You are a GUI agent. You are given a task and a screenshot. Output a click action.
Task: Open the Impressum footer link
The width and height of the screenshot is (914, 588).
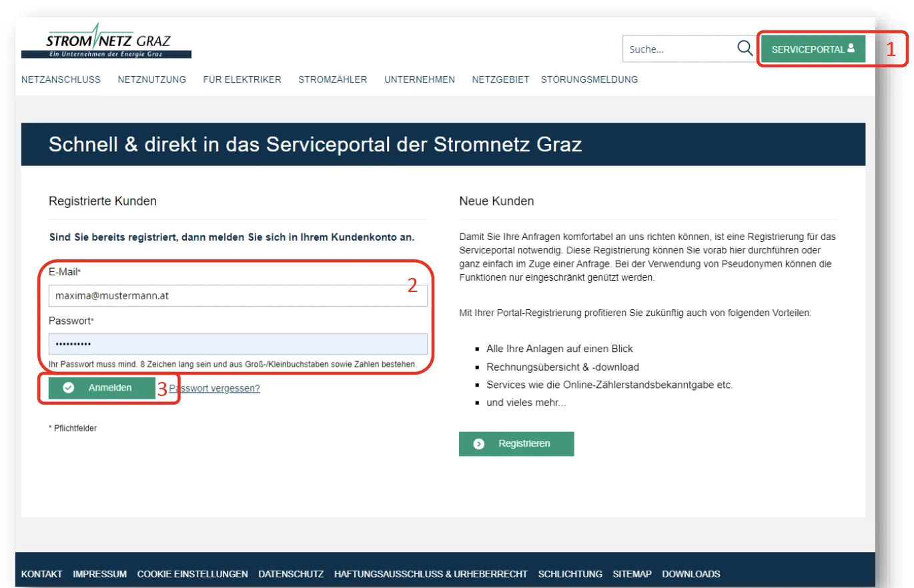(100, 574)
